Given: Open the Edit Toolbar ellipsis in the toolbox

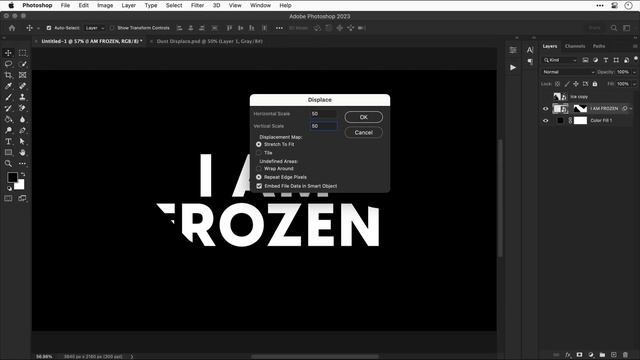Looking at the screenshot, I should coord(22,163).
